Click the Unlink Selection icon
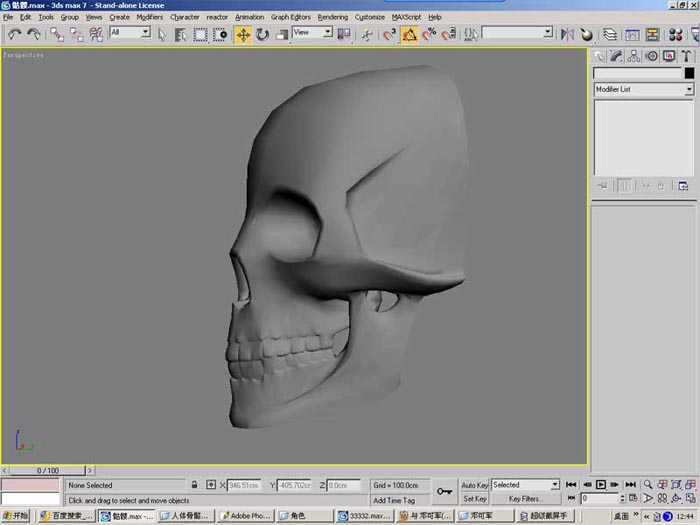 pos(76,34)
